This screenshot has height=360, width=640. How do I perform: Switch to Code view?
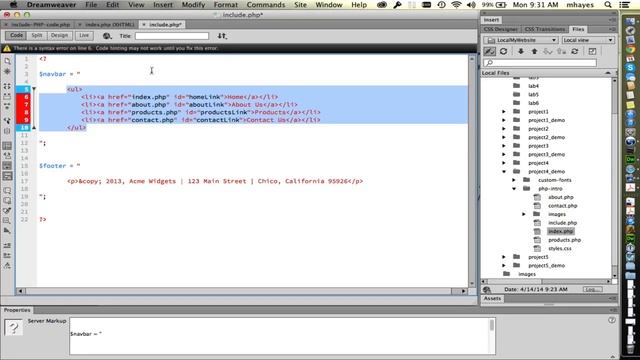click(16, 36)
